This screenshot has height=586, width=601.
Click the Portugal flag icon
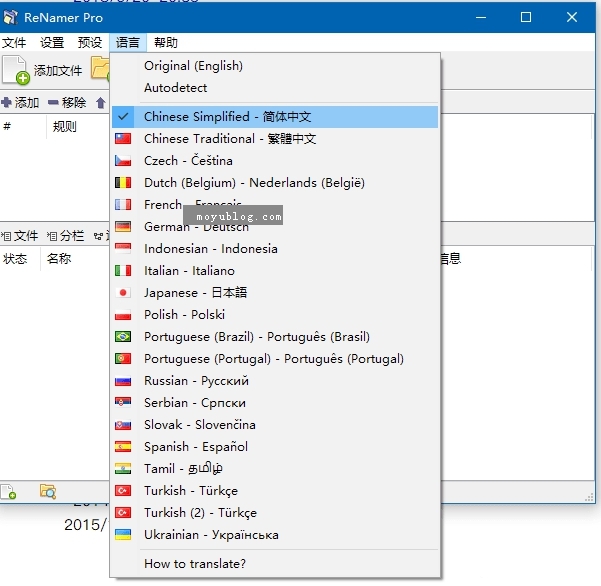click(123, 359)
